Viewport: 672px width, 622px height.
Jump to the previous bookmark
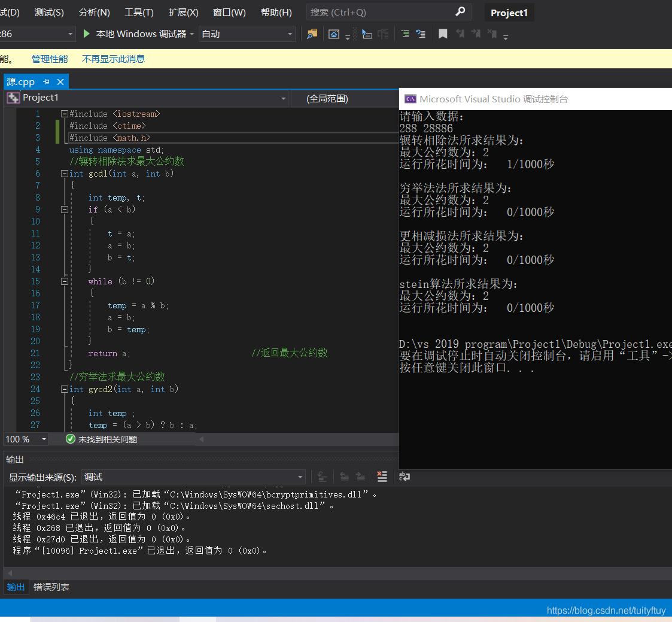461,34
